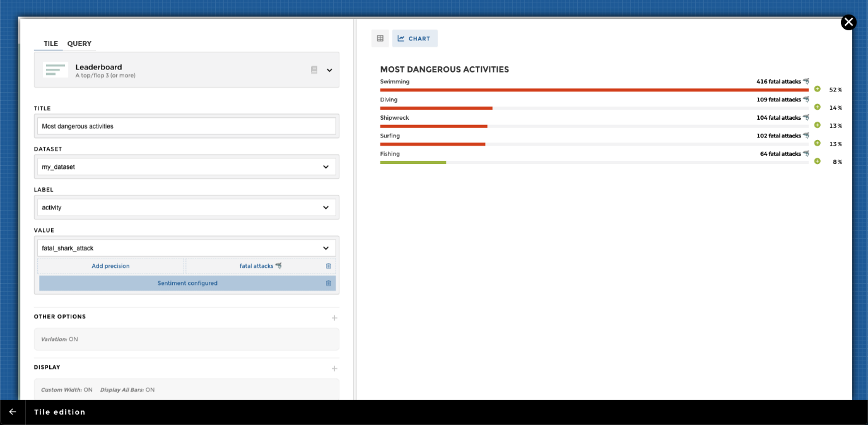Click the Surfing label
Viewport: 868px width, 425px height.
(x=390, y=136)
